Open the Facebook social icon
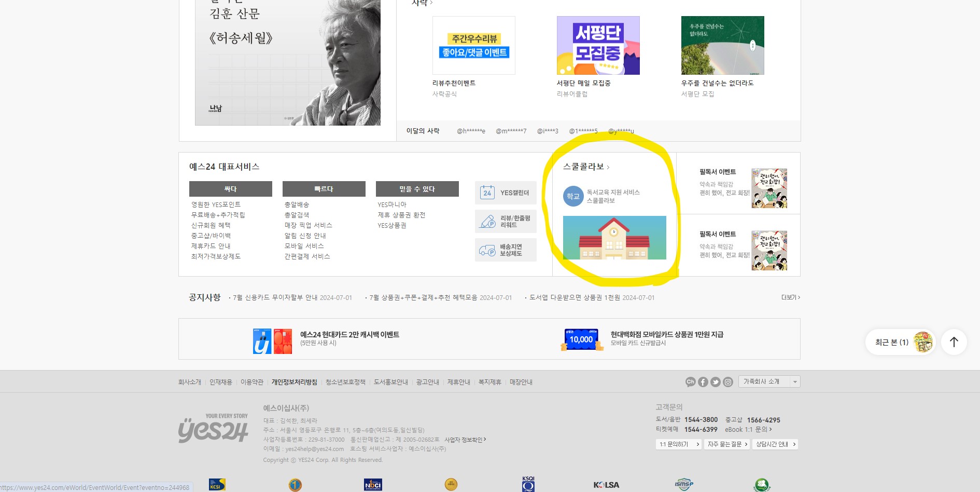The image size is (980, 492). [x=703, y=382]
